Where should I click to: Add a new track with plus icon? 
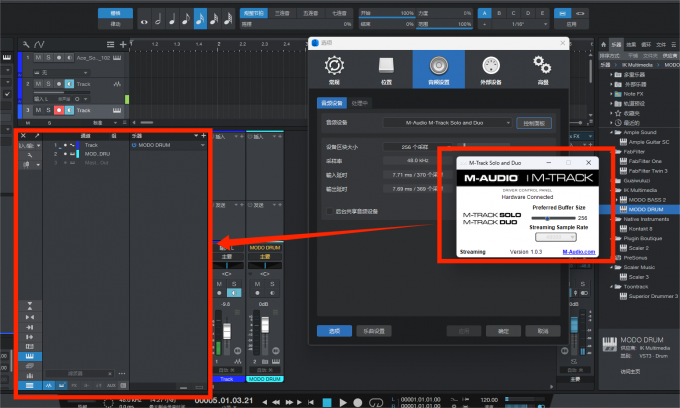123,44
